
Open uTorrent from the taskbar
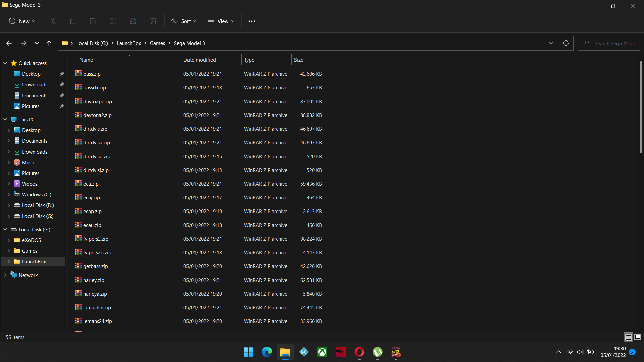click(378, 352)
